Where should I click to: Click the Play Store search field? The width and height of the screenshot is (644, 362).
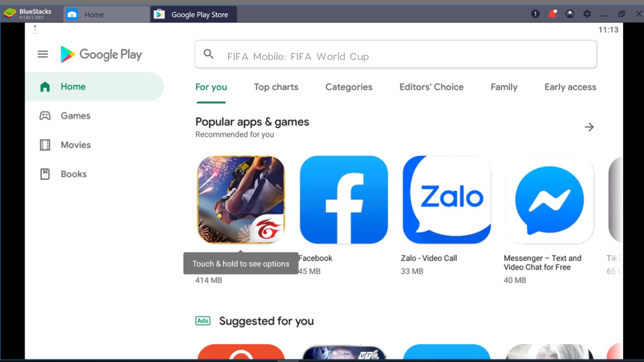[402, 56]
